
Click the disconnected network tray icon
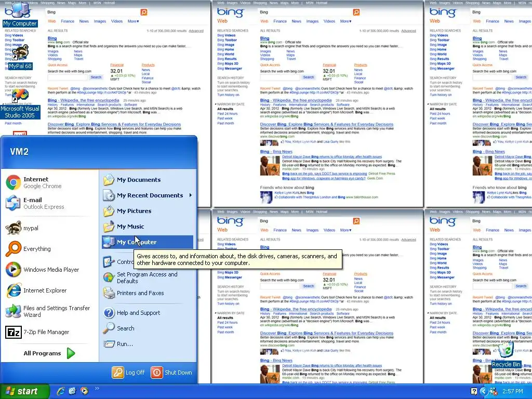pyautogui.click(x=494, y=392)
